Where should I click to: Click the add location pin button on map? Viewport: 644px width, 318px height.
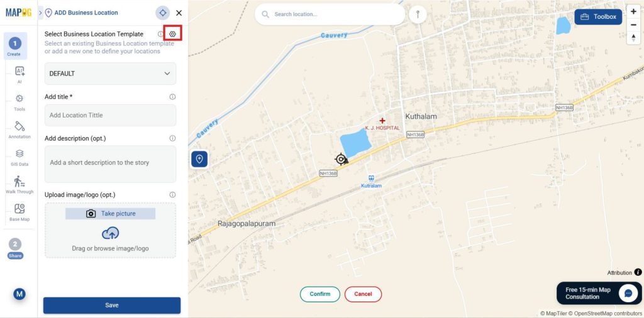click(x=199, y=159)
